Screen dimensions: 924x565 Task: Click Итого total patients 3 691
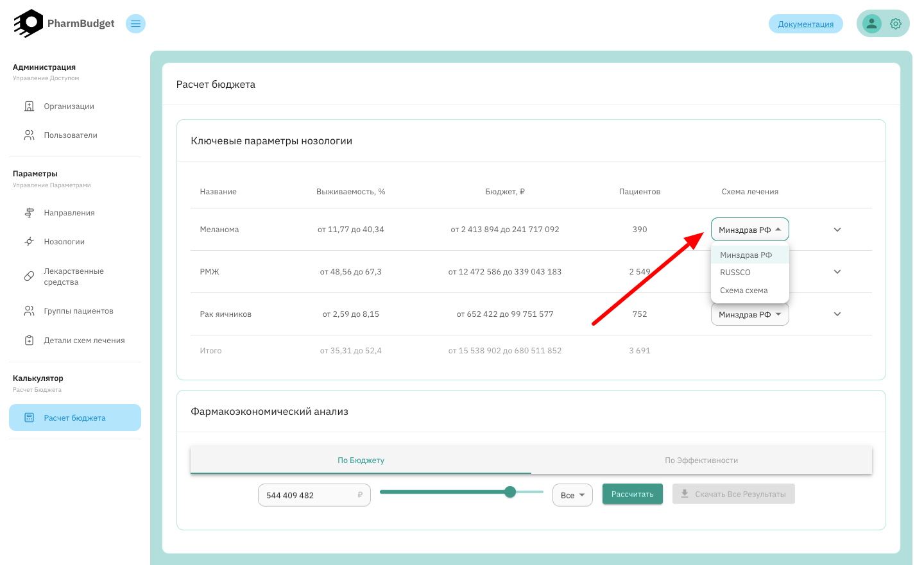(640, 351)
